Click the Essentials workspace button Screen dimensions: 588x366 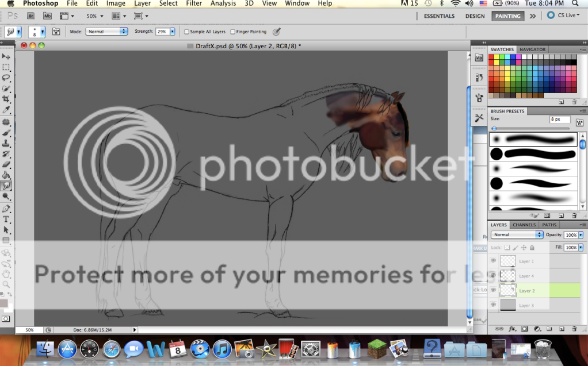point(439,16)
